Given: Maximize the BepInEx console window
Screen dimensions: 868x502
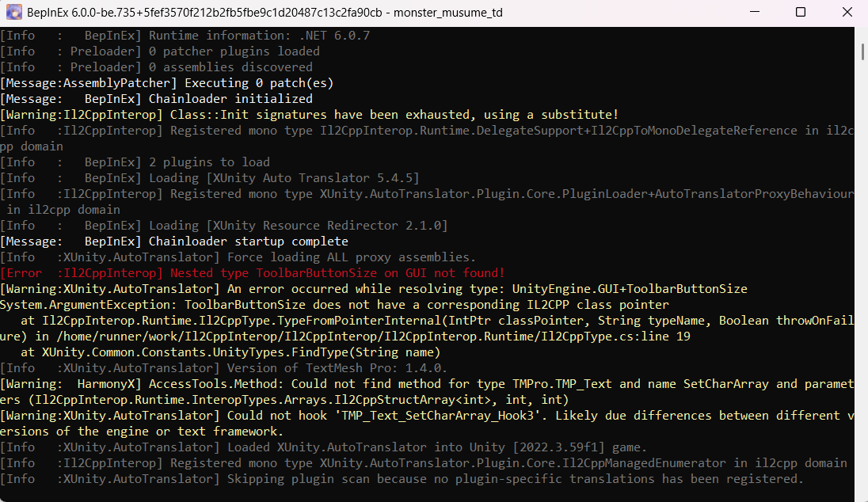Looking at the screenshot, I should (801, 12).
